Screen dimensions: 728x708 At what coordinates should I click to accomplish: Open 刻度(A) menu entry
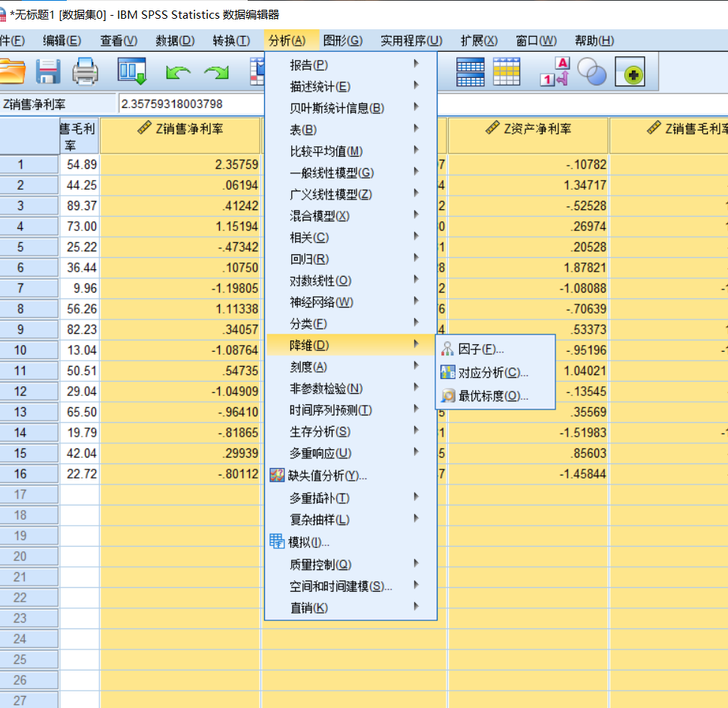350,367
